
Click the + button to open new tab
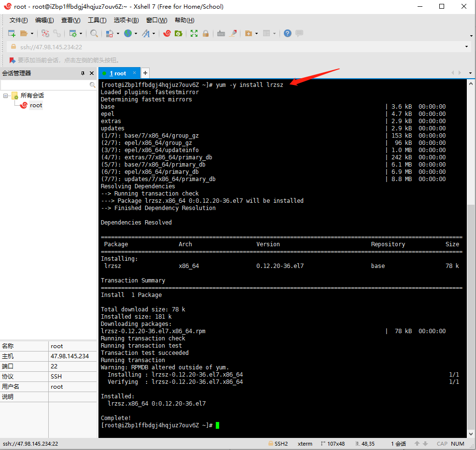pyautogui.click(x=145, y=72)
